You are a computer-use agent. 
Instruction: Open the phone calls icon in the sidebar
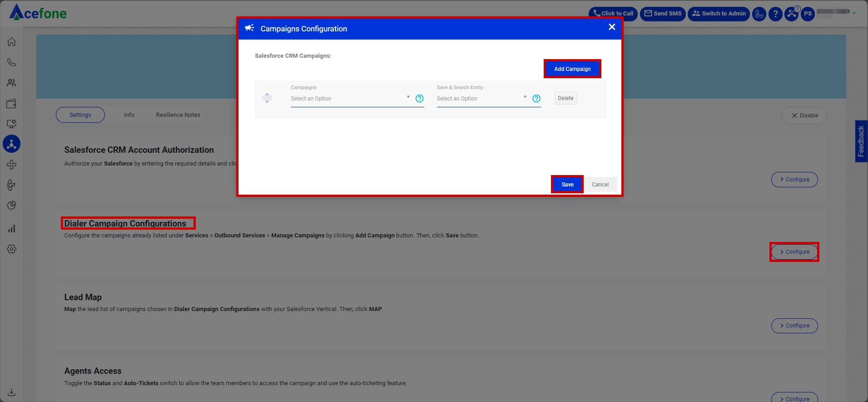click(12, 62)
